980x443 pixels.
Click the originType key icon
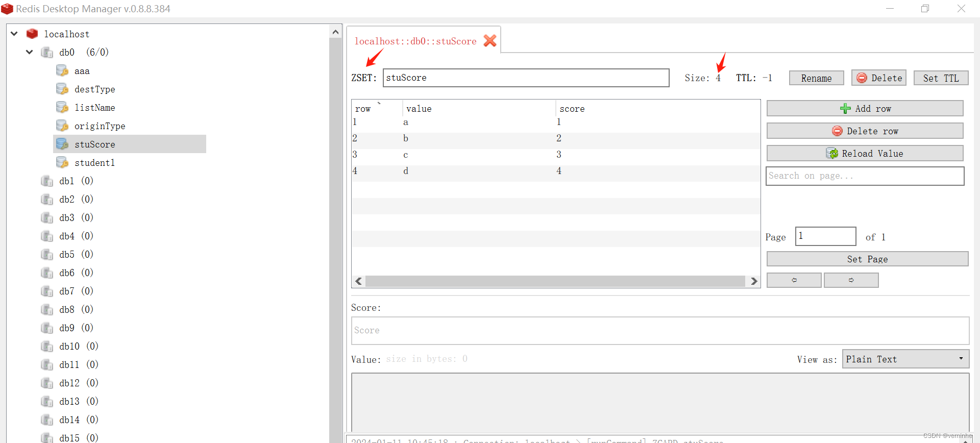tap(62, 126)
